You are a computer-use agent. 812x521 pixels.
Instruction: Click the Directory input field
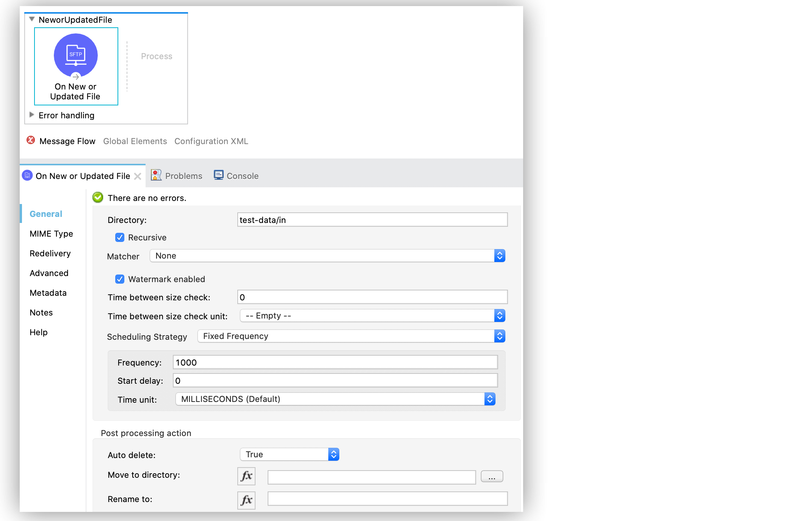[x=372, y=219]
